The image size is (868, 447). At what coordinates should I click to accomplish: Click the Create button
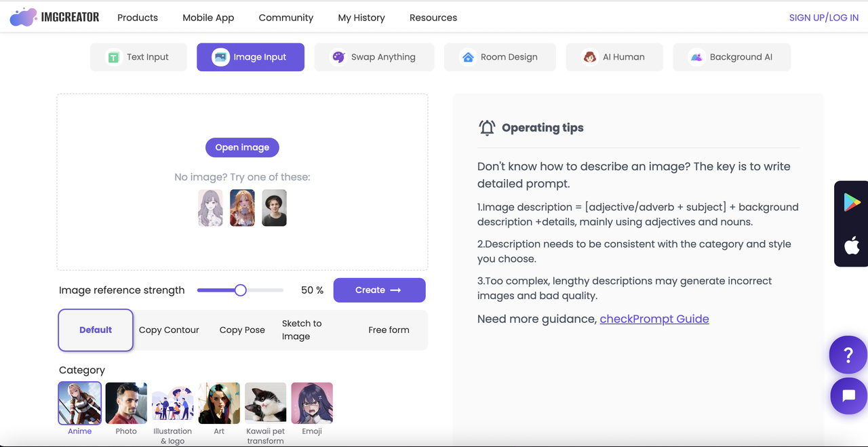coord(379,290)
